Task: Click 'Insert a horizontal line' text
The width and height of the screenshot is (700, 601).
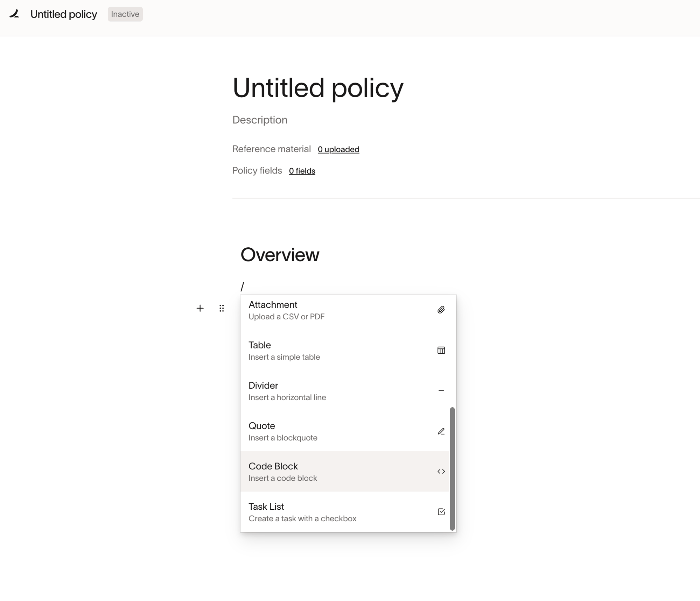Action: click(287, 397)
